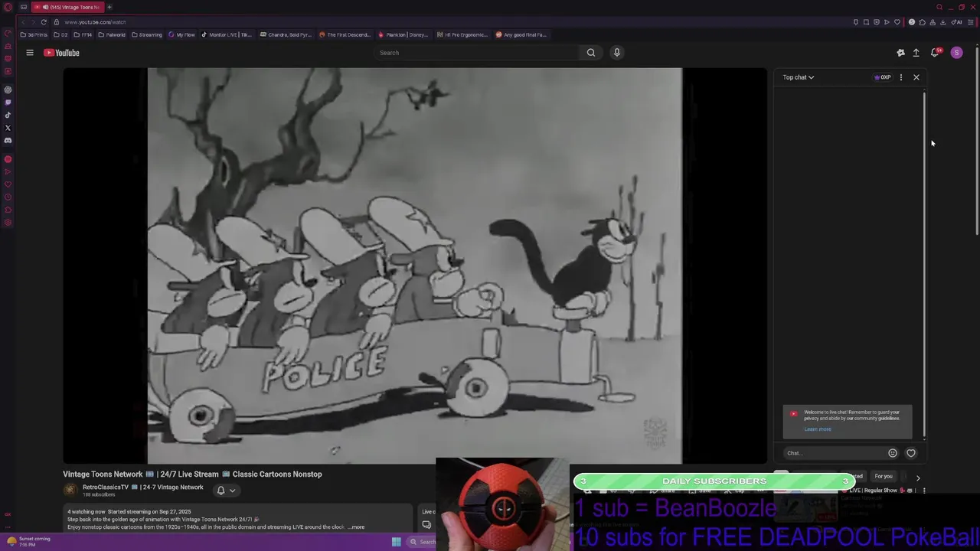Click the heart bookmark icon in address bar
Image resolution: width=980 pixels, height=551 pixels.
(897, 22)
